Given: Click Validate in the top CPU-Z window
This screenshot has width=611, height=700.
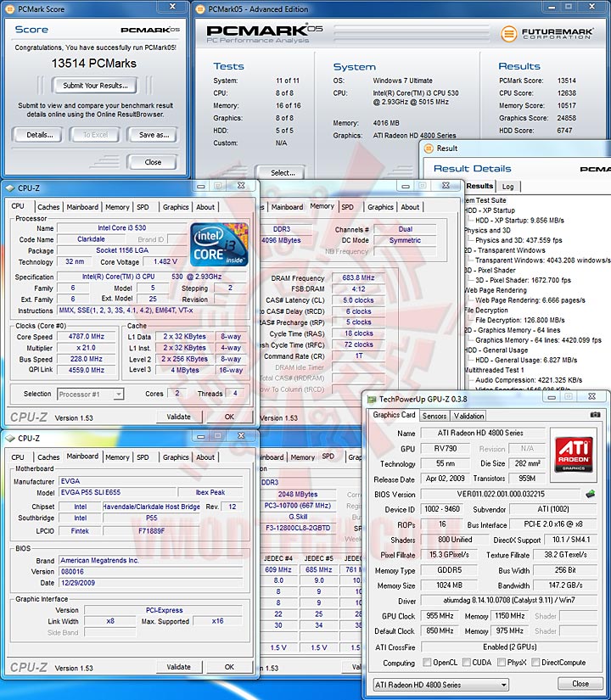Looking at the screenshot, I should [x=178, y=417].
